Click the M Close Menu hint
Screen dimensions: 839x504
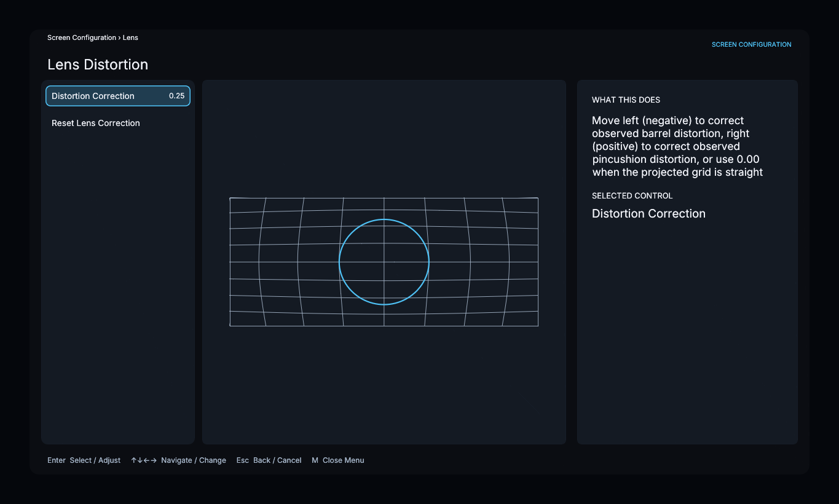(x=337, y=460)
